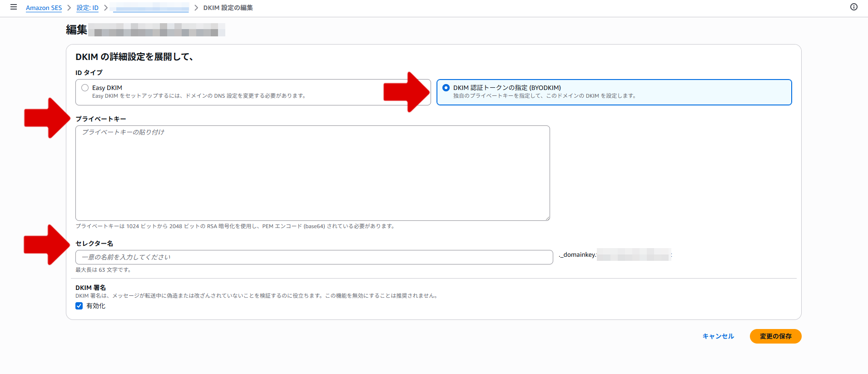Image resolution: width=868 pixels, height=374 pixels.
Task: Select the Easy DKIM radio button
Action: pyautogui.click(x=85, y=88)
